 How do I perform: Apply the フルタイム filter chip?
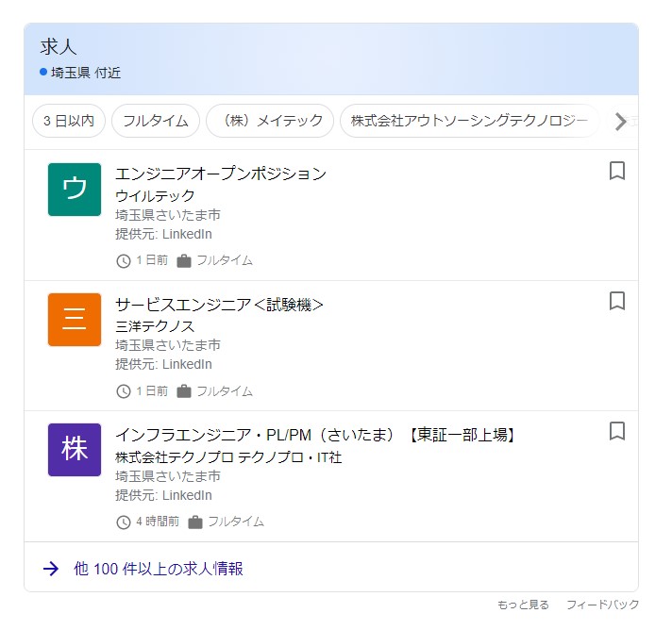(x=156, y=121)
